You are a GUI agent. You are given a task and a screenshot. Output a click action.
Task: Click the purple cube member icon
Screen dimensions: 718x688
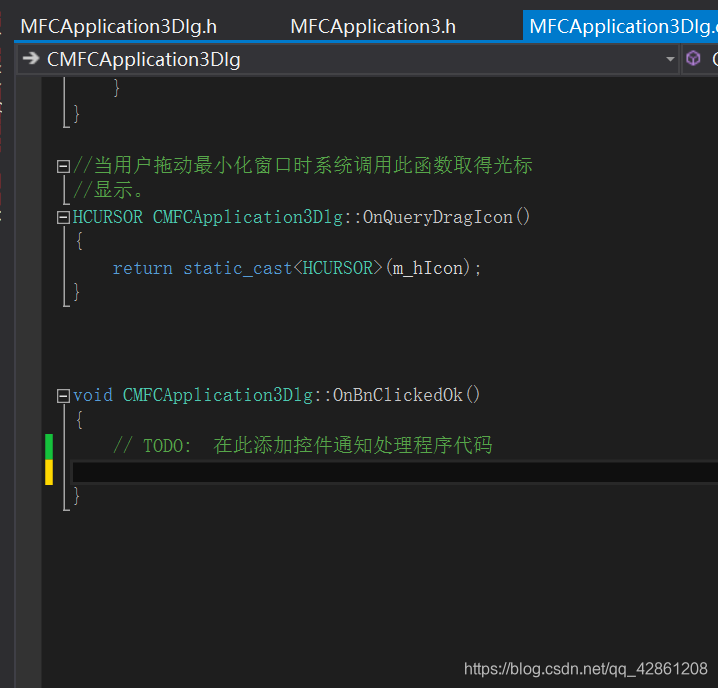click(x=693, y=59)
